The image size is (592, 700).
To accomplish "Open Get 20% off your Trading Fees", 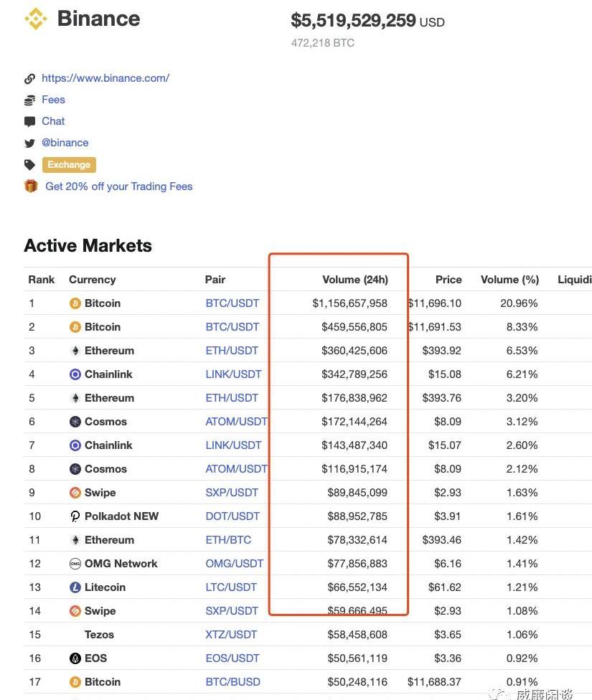I will point(118,186).
